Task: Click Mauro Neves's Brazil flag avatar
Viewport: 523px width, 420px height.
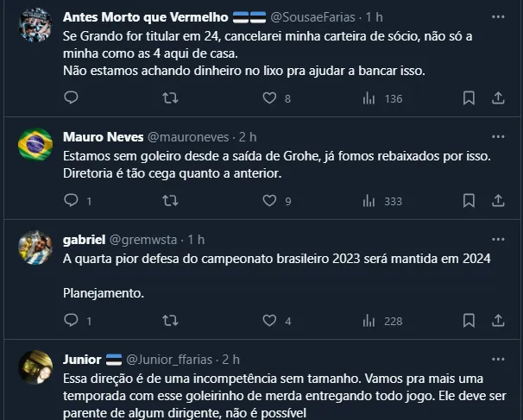Action: 35,145
